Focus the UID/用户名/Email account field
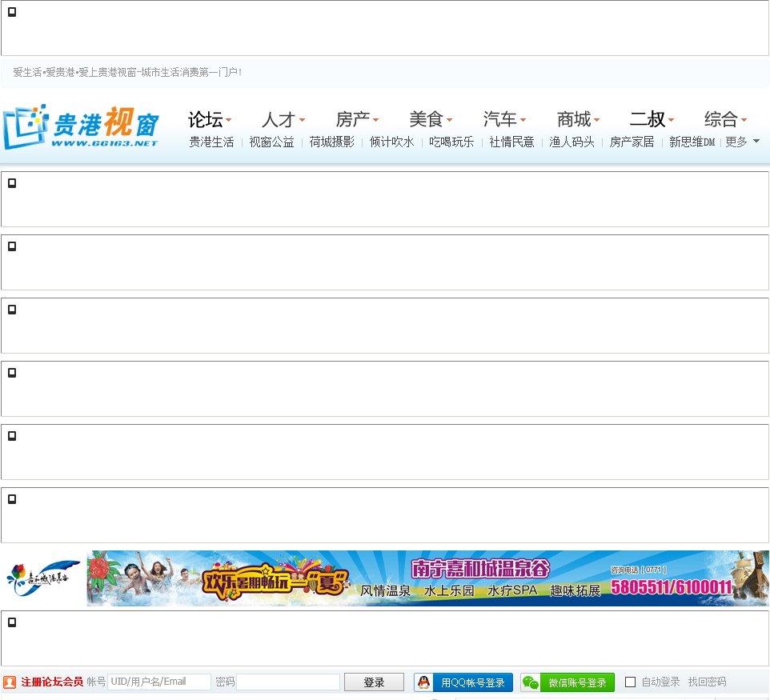The width and height of the screenshot is (770, 700). (159, 682)
